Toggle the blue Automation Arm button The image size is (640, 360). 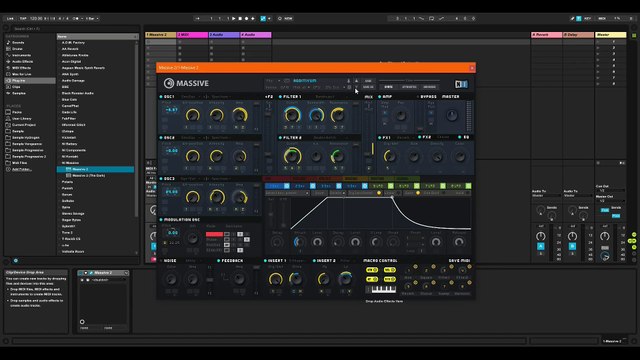click(263, 18)
